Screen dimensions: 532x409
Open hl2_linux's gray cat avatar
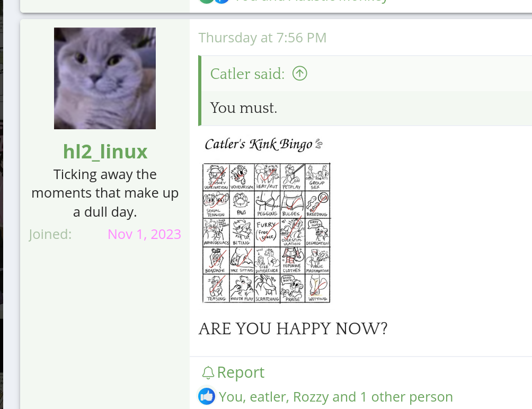coord(105,78)
